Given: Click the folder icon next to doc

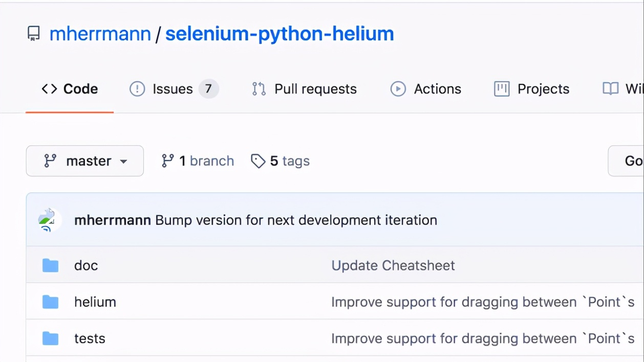Looking at the screenshot, I should click(50, 265).
